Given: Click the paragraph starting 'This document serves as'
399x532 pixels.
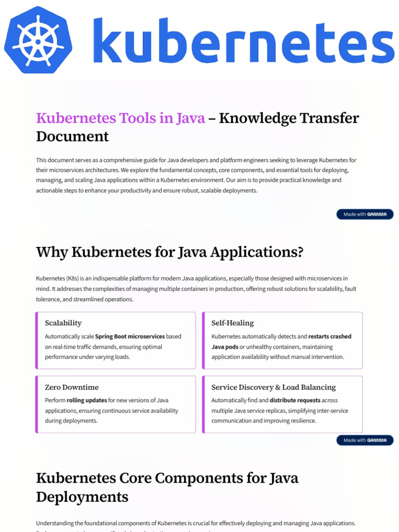Looking at the screenshot, I should [x=196, y=175].
